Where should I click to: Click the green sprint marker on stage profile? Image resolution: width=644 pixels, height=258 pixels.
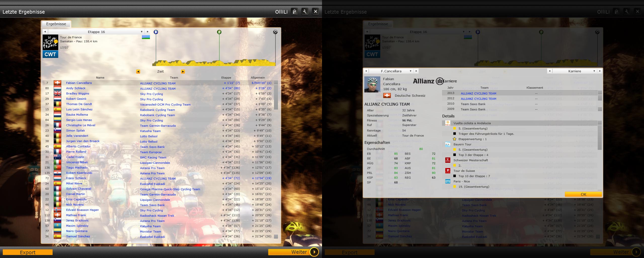pyautogui.click(x=219, y=32)
